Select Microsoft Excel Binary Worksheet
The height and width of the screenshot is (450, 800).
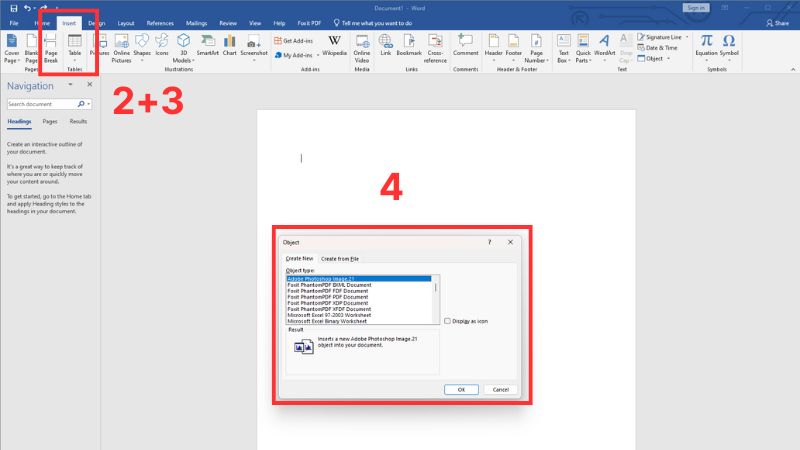coord(359,321)
